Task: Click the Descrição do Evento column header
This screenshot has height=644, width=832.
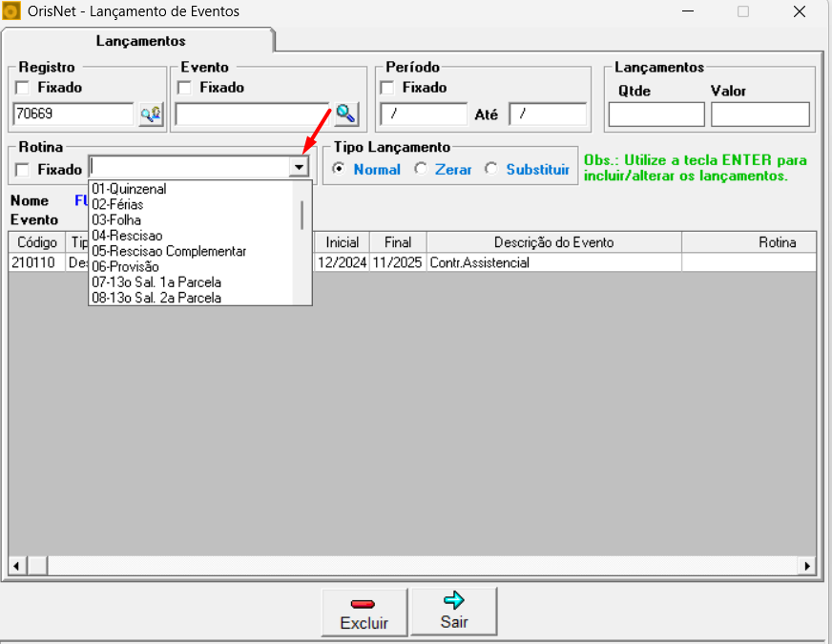Action: tap(553, 242)
